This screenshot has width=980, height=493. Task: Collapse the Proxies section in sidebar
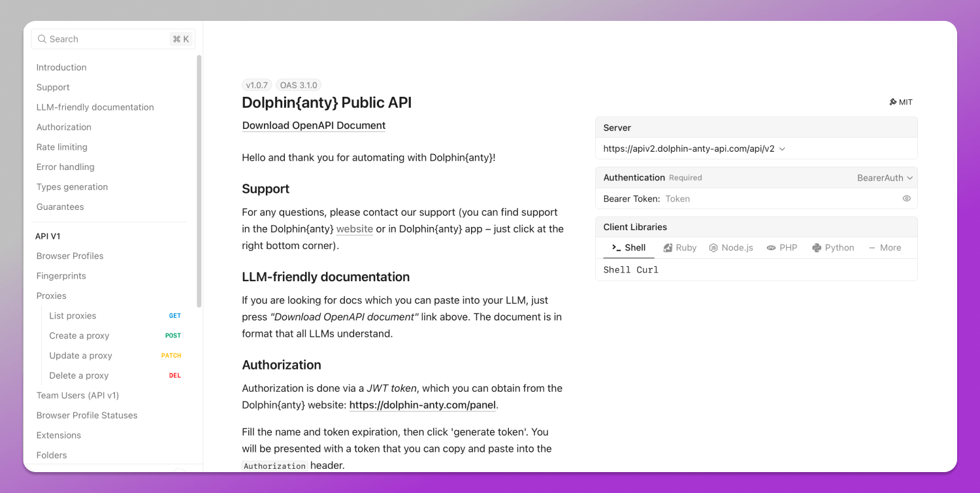tap(52, 296)
